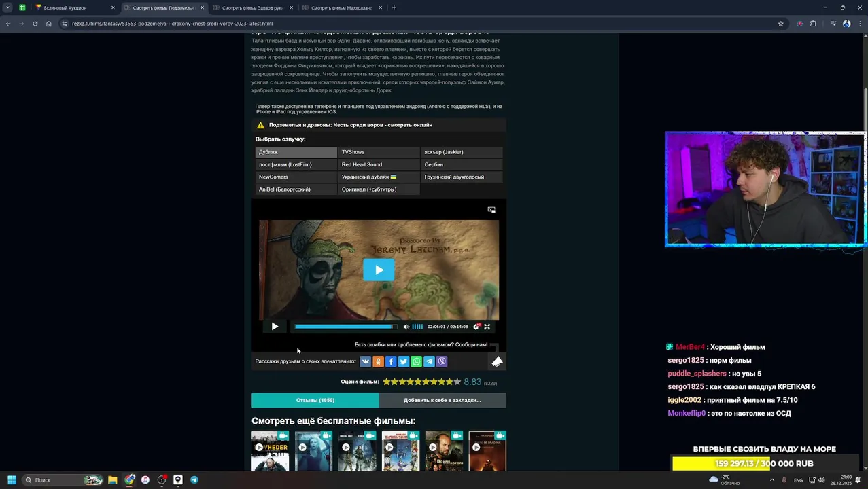Select the Дубляж voiceover option

(x=296, y=152)
